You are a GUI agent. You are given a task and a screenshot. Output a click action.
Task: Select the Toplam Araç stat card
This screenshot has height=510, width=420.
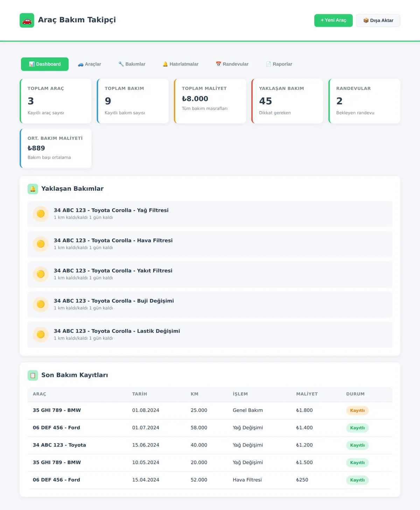(56, 101)
